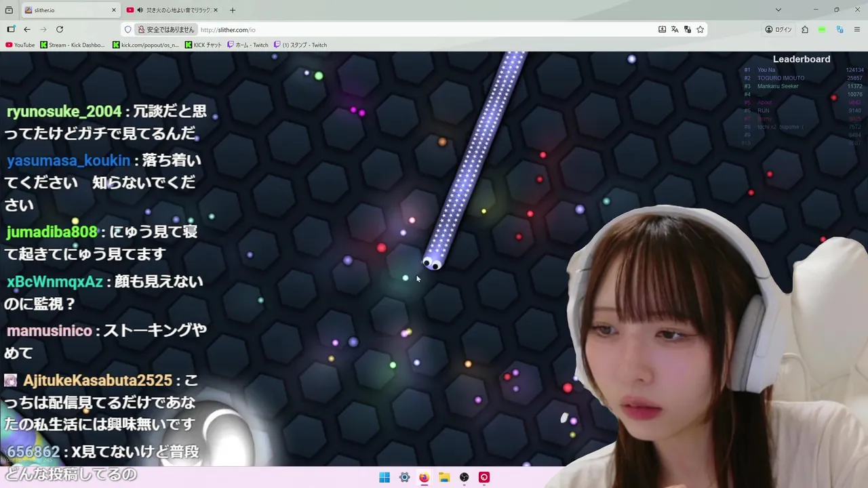
Task: Go forward with the forward arrow
Action: click(43, 29)
